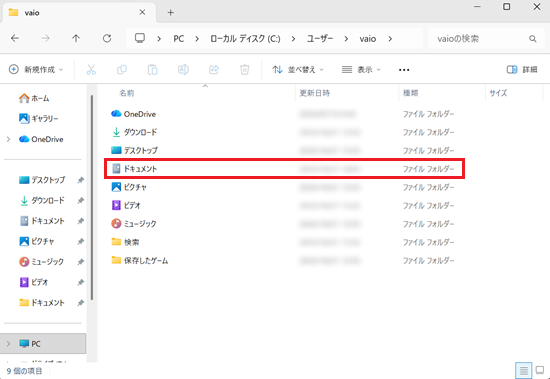The image size is (550, 379).
Task: Select OneDrive in the navigation pane
Action: [41, 139]
